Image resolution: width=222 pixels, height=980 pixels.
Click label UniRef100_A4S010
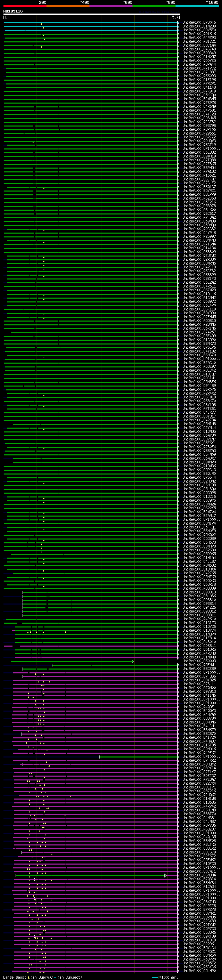coord(199,642)
